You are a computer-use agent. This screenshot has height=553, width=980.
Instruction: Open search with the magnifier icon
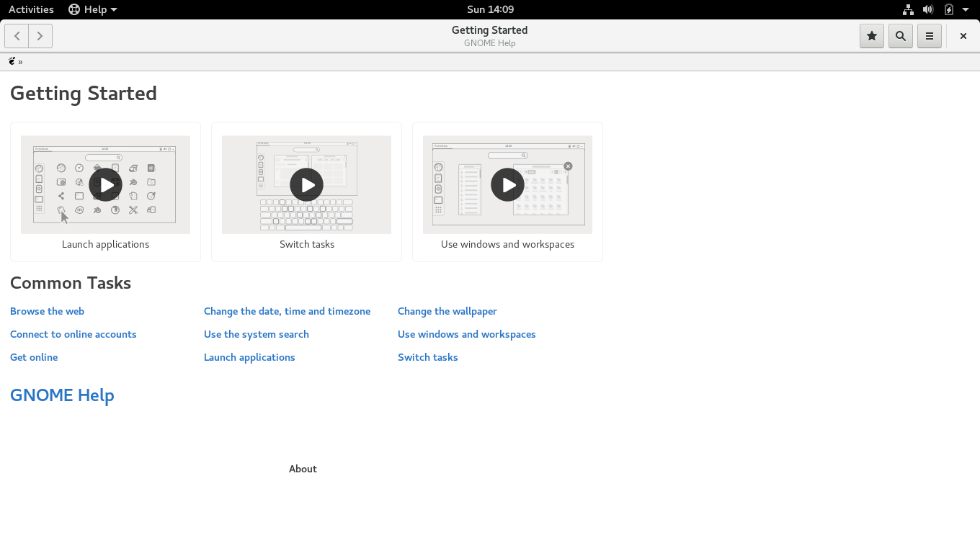901,36
